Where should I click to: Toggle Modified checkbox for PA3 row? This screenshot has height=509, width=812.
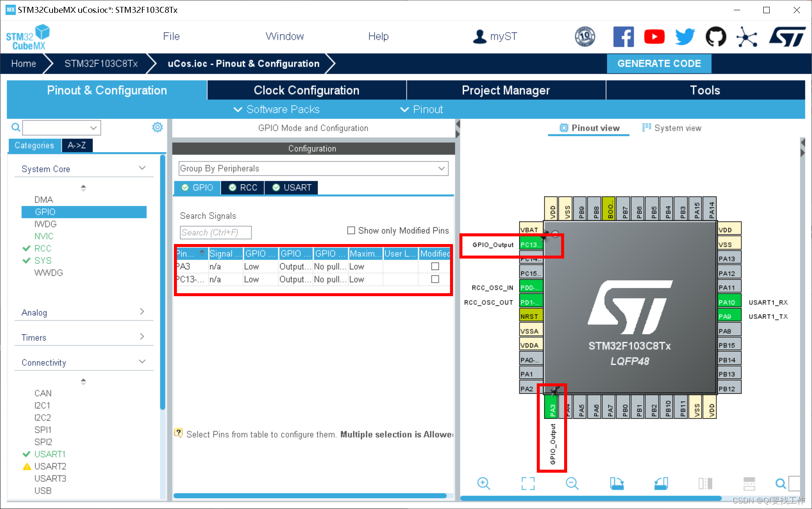(x=435, y=266)
